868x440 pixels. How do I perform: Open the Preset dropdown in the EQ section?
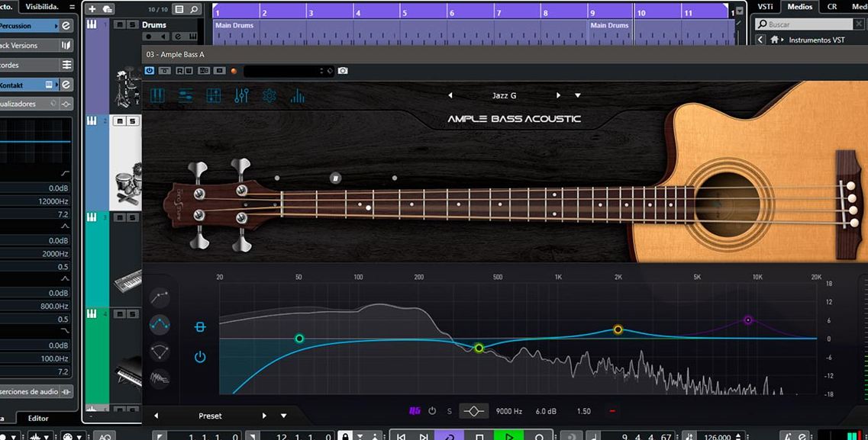(282, 416)
